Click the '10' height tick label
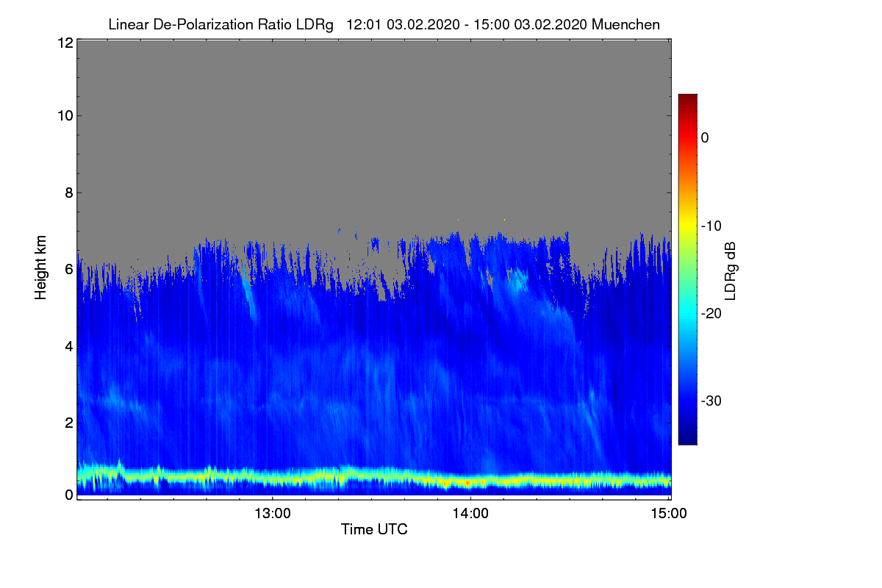The height and width of the screenshot is (588, 882). click(65, 115)
